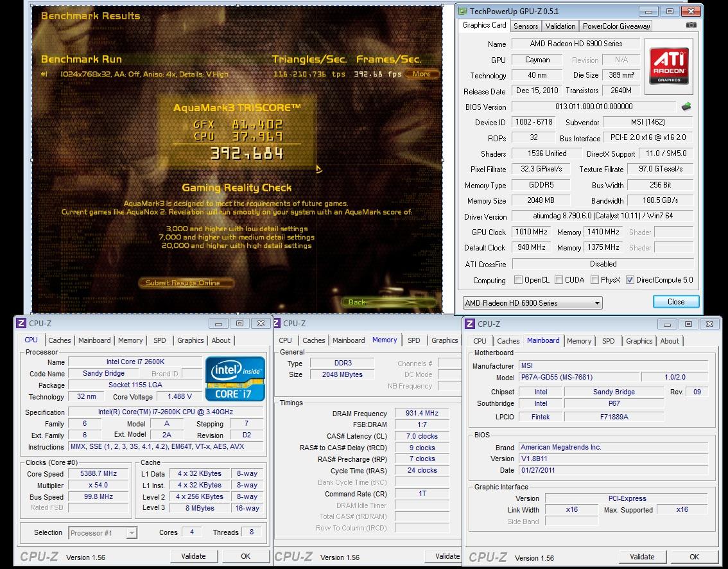Minimize the Mainboard CPU-Z window
Screen dimensions: 728x569
tap(667, 324)
